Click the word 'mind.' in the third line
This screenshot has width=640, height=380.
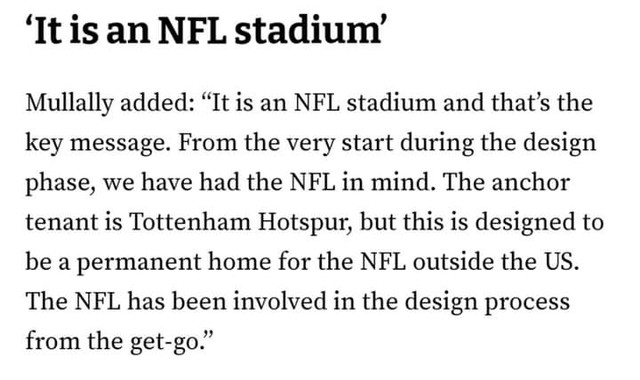click(x=403, y=182)
